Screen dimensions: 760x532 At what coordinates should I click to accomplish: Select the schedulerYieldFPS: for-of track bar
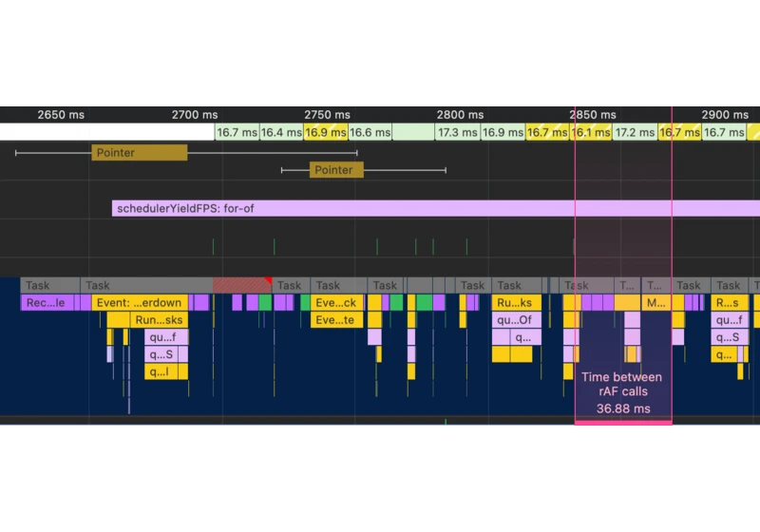tap(436, 208)
